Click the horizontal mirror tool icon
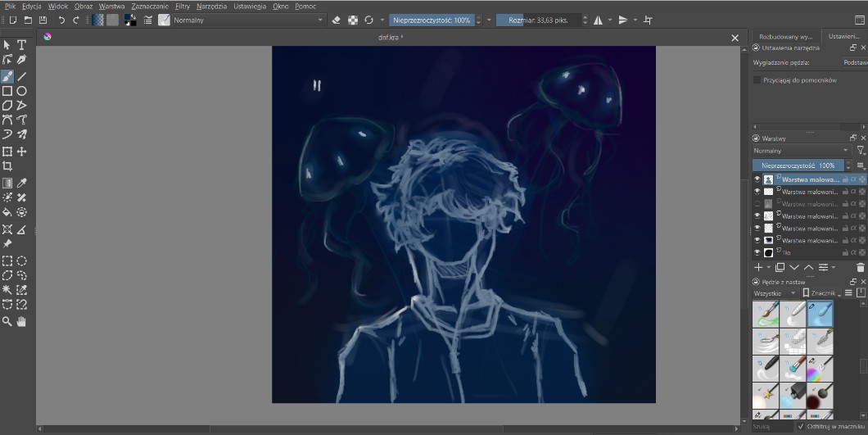 (598, 20)
